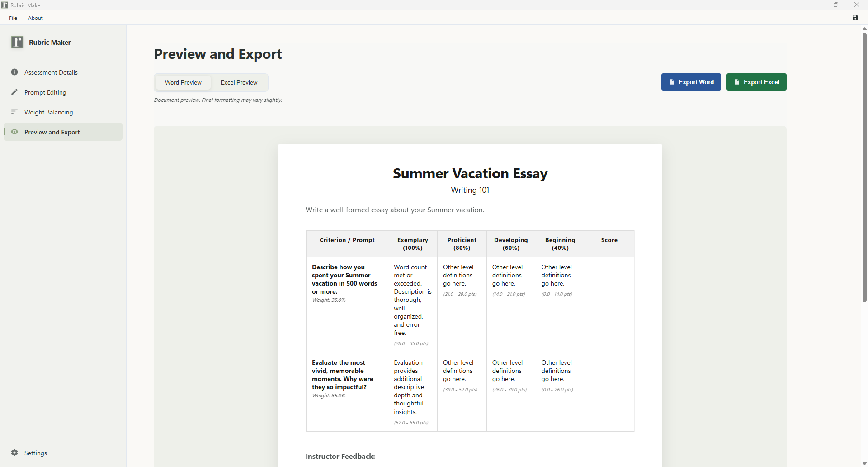Open the About menu
Screen dimensions: 868x467
[35, 18]
